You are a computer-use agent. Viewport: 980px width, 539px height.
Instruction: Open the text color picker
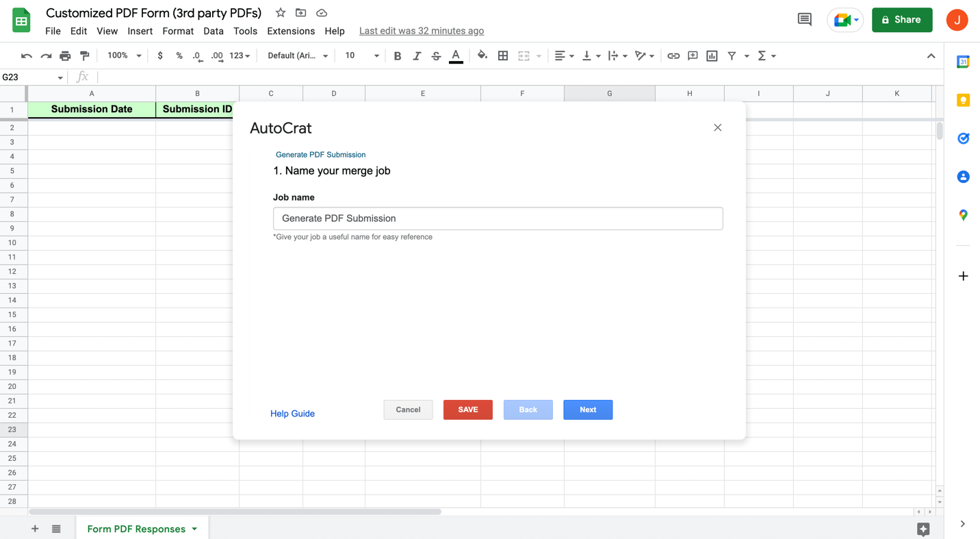point(456,56)
